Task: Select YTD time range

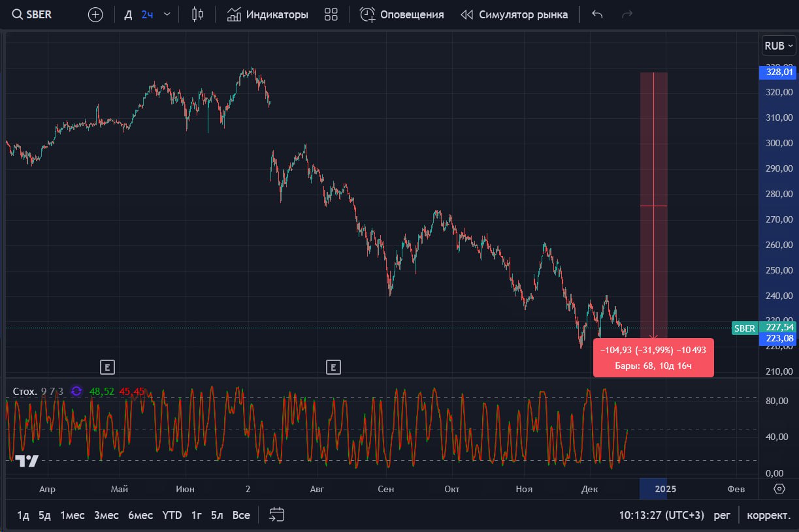Action: (172, 515)
